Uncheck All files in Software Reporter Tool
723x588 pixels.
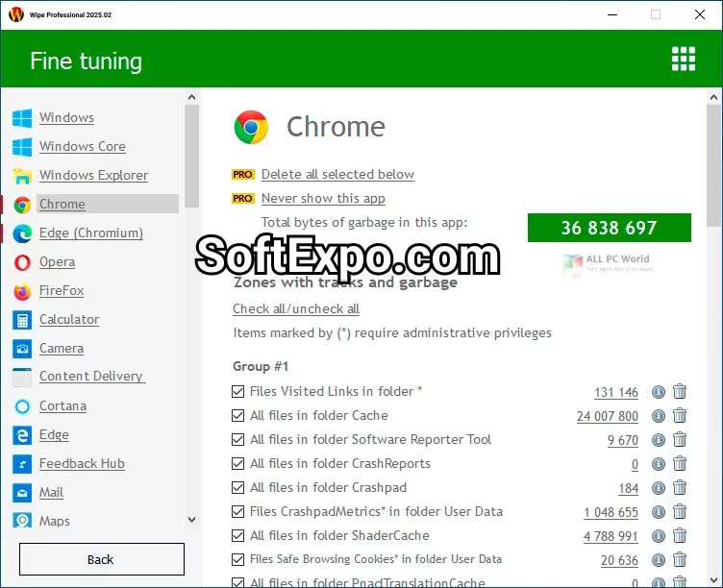pyautogui.click(x=237, y=440)
